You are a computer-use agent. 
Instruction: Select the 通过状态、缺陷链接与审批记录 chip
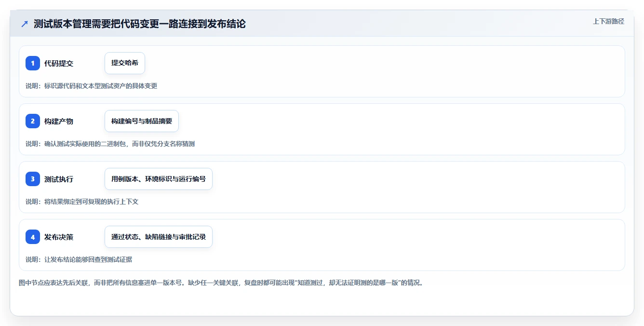pyautogui.click(x=159, y=237)
